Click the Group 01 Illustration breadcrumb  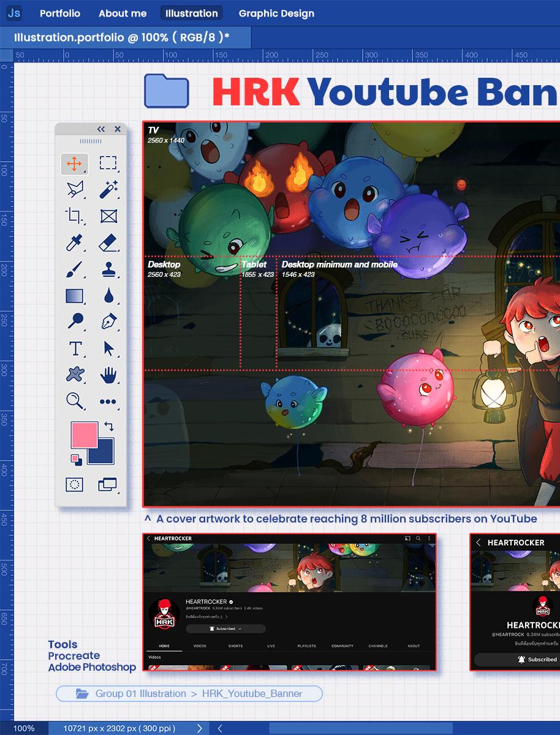tap(140, 694)
